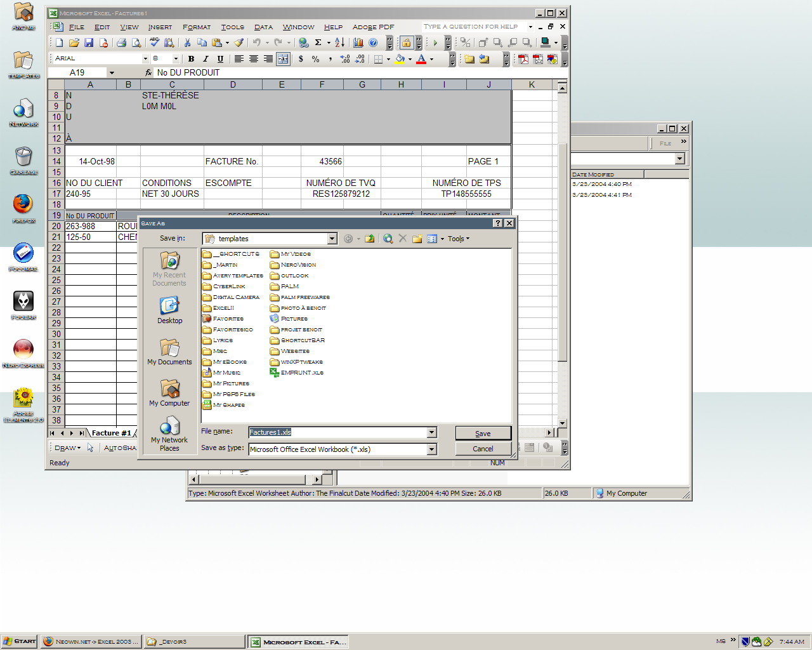This screenshot has width=812, height=650.
Task: Select the Facture #1 sheet tab
Action: (x=111, y=433)
